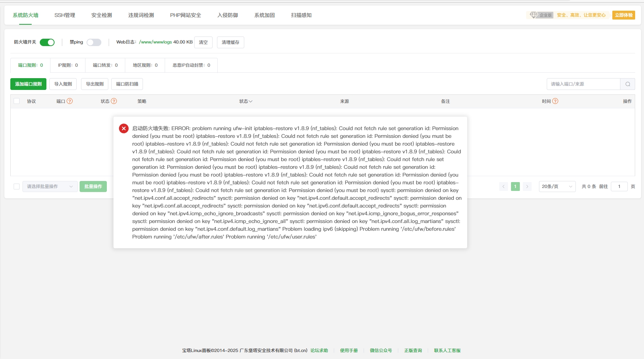
Task: Switch to the SSH管理 tab
Action: coord(65,15)
